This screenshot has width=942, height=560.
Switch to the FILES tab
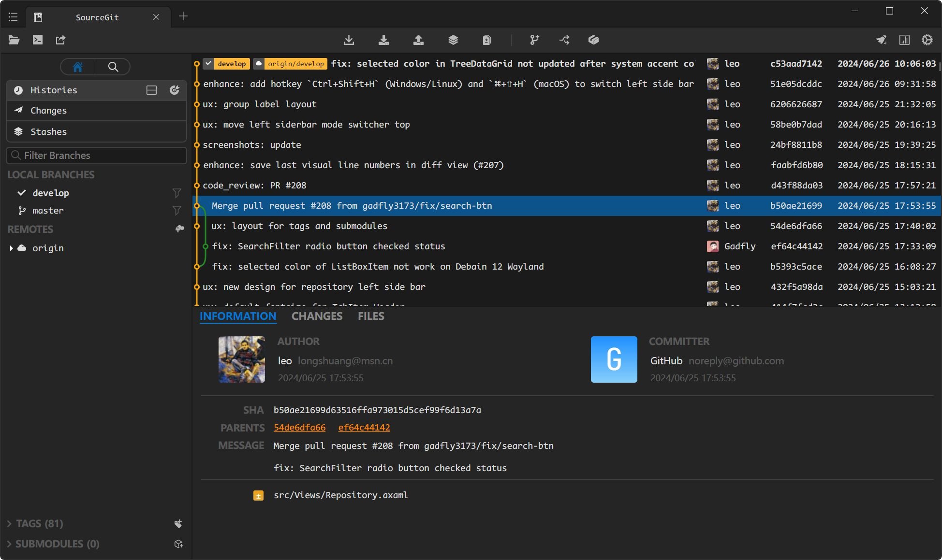[x=370, y=316]
